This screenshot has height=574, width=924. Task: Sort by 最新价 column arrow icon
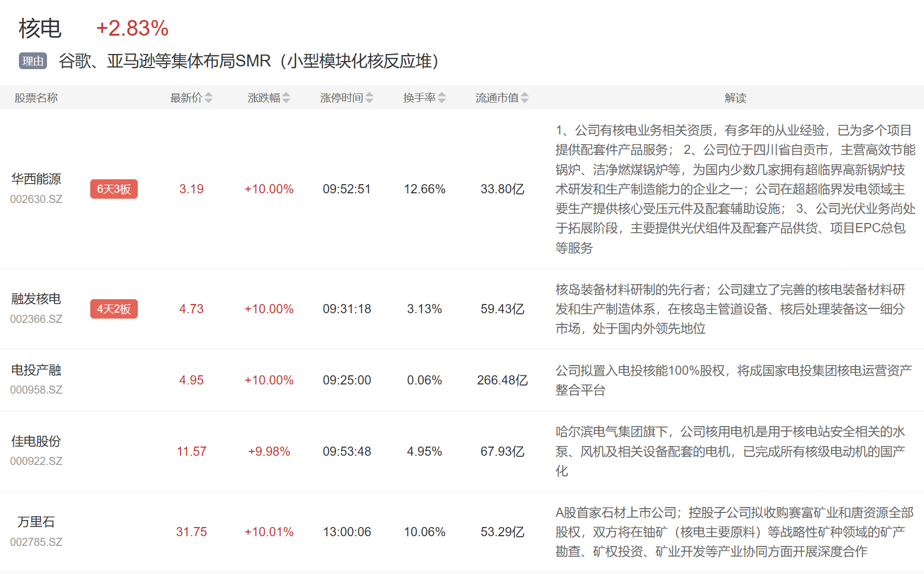point(209,98)
